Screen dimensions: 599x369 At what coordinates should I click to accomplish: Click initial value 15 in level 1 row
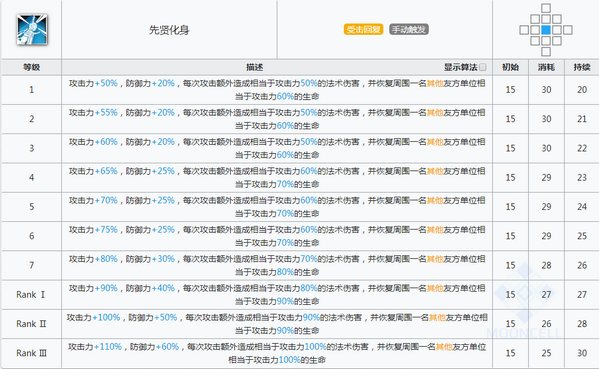click(510, 90)
